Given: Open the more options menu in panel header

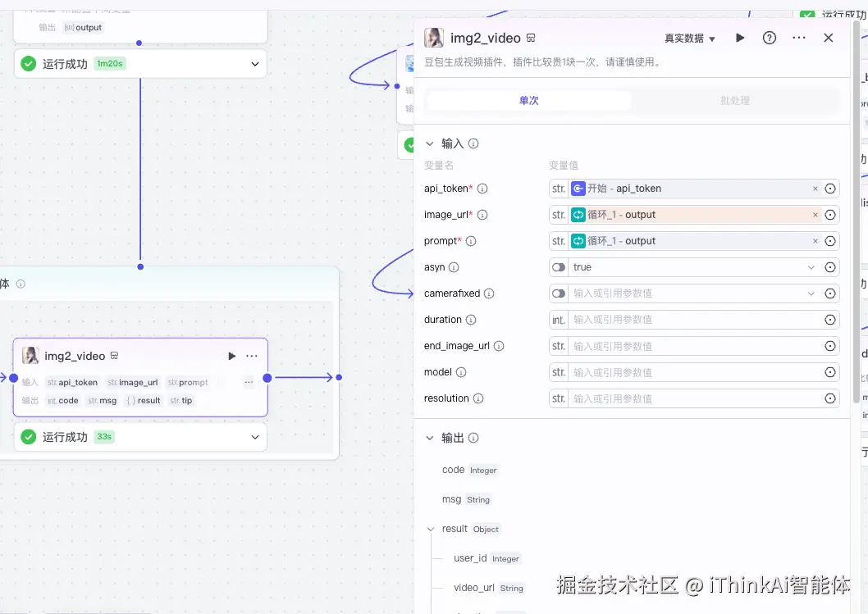Looking at the screenshot, I should 798,38.
